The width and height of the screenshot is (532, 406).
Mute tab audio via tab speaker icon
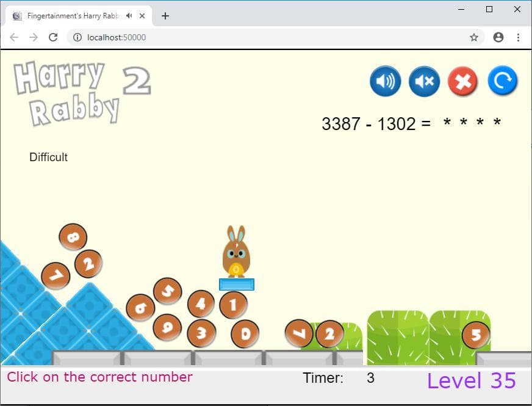(x=129, y=16)
